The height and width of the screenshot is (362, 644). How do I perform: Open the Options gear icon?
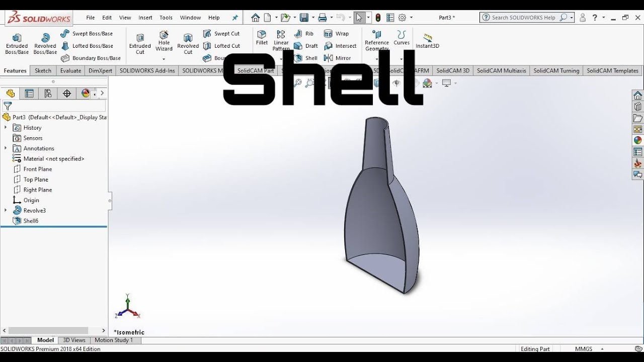(x=402, y=18)
